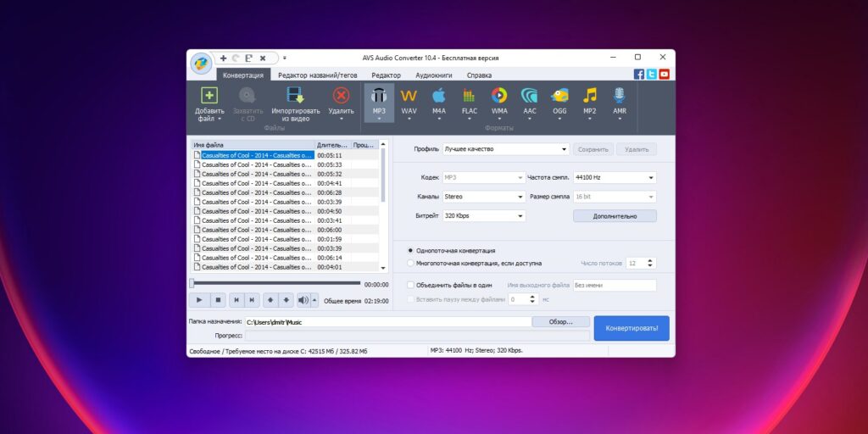Image resolution: width=868 pixels, height=434 pixels.
Task: Open the Размер сэмпла 16 bit dropdown
Action: (x=615, y=197)
